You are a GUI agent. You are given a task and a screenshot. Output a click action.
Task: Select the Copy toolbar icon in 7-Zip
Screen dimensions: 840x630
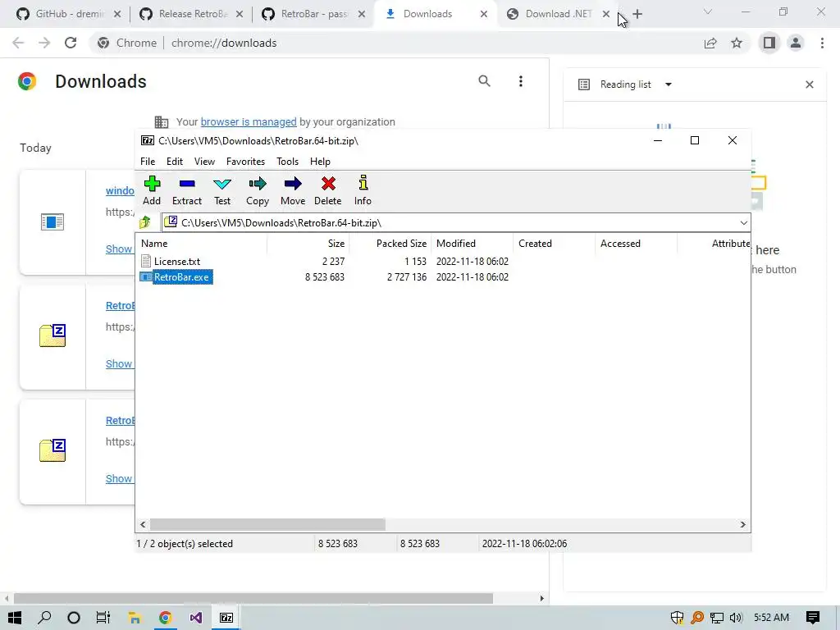(257, 190)
